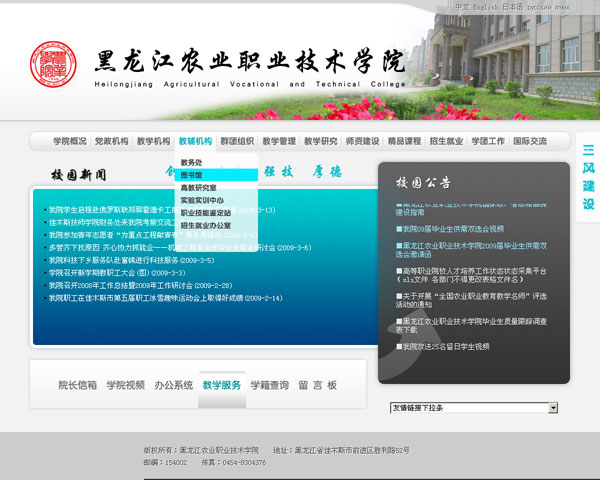
Task: Switch language to 中文
Action: [462, 7]
